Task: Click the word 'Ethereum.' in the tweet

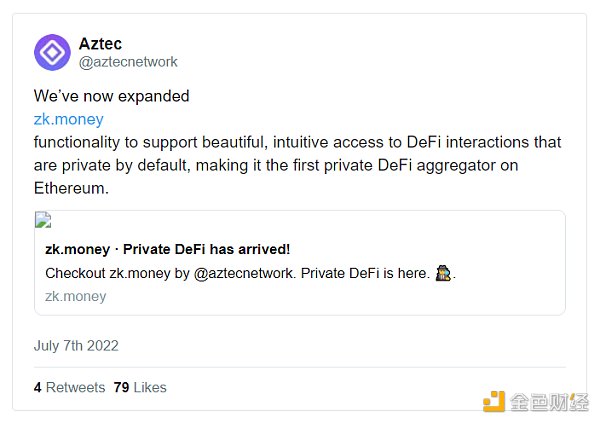Action: (x=71, y=187)
